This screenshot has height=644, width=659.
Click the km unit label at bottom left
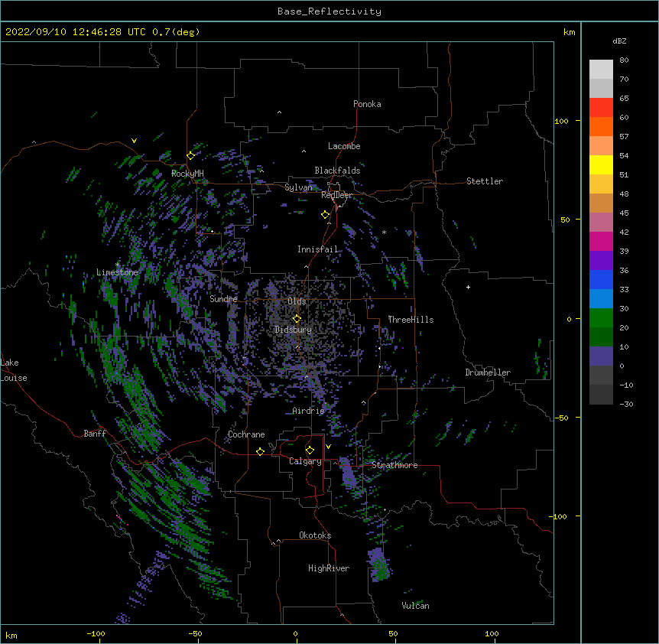pyautogui.click(x=11, y=635)
